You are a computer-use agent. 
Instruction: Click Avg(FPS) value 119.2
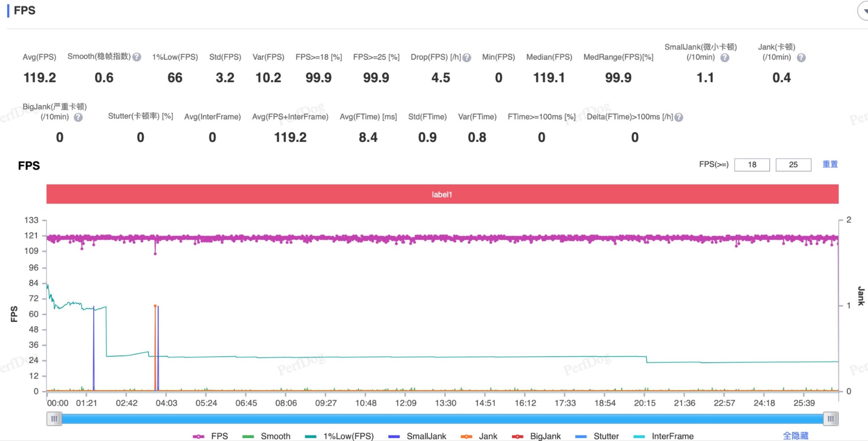(x=40, y=78)
